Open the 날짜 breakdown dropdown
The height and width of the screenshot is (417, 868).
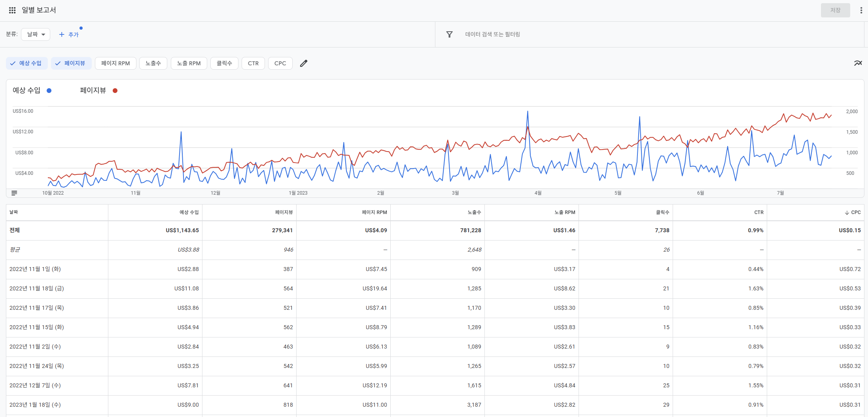(36, 34)
